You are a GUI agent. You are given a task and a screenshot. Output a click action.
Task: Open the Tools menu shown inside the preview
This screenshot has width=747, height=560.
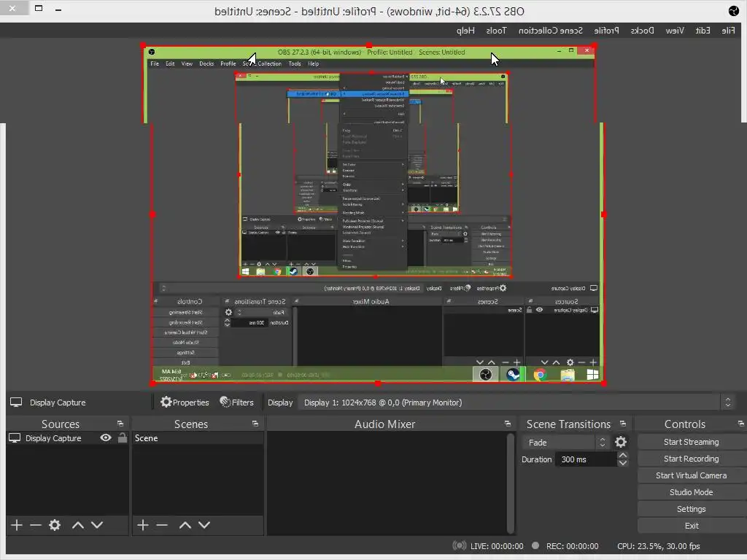point(295,63)
